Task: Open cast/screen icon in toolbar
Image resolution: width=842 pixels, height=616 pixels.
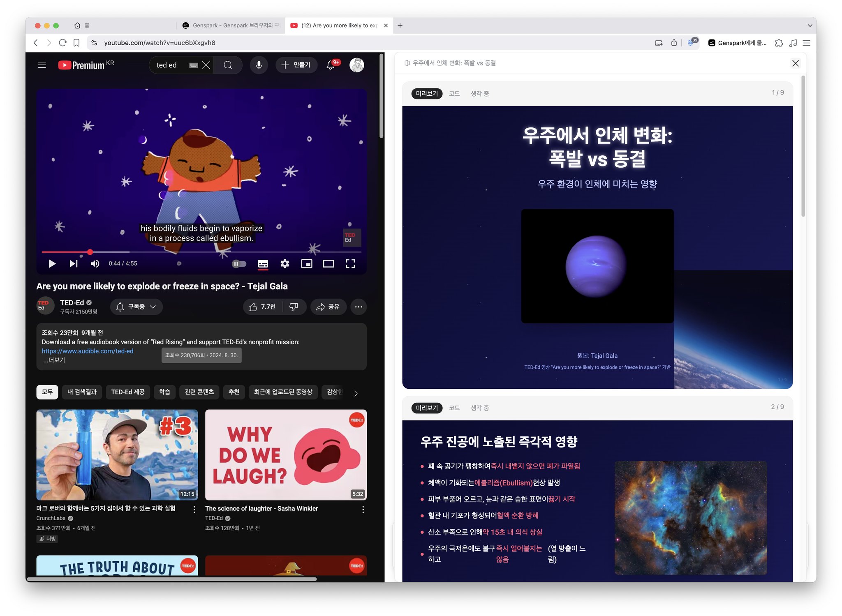Action: coord(659,43)
